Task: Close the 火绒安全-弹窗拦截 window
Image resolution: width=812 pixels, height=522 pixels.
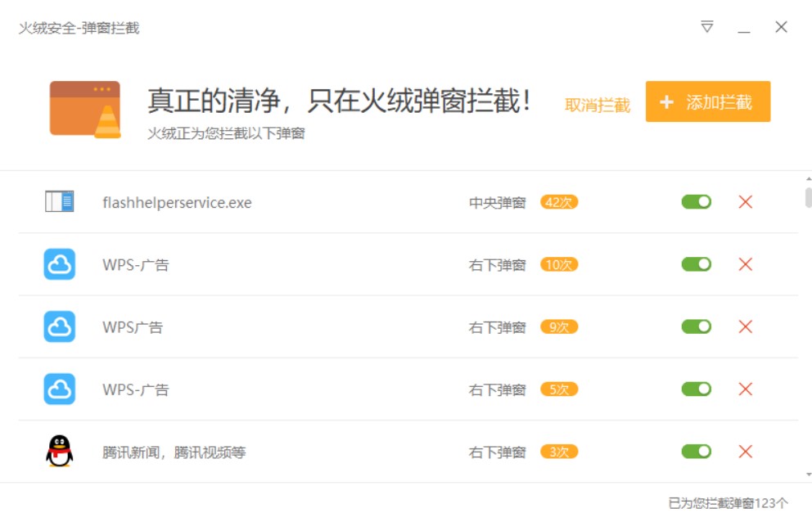Action: pyautogui.click(x=781, y=27)
